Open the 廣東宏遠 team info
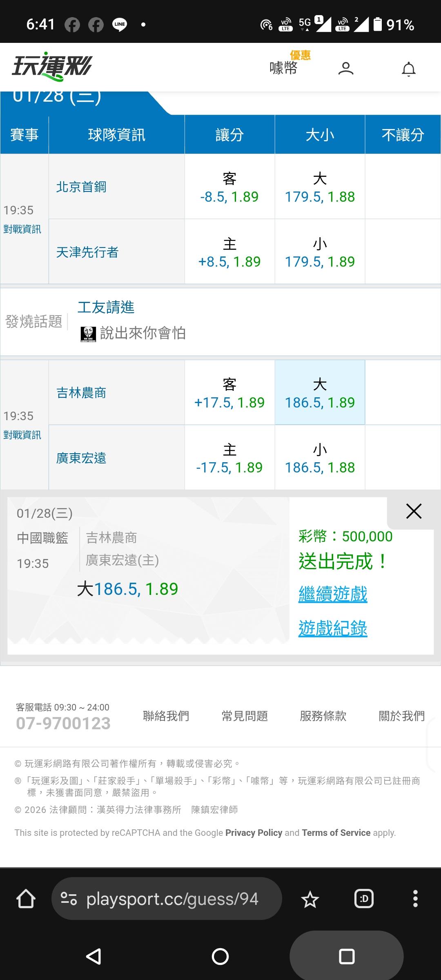Screen dimensions: 441x980 click(81, 458)
